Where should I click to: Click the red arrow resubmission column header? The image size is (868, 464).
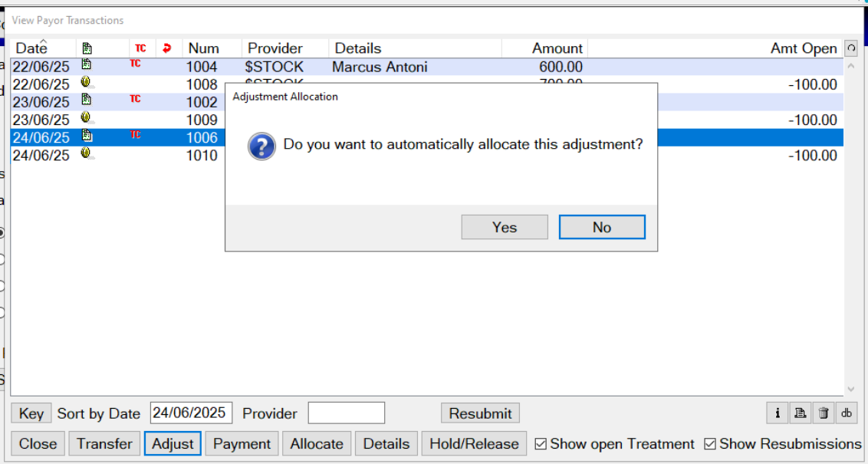167,48
